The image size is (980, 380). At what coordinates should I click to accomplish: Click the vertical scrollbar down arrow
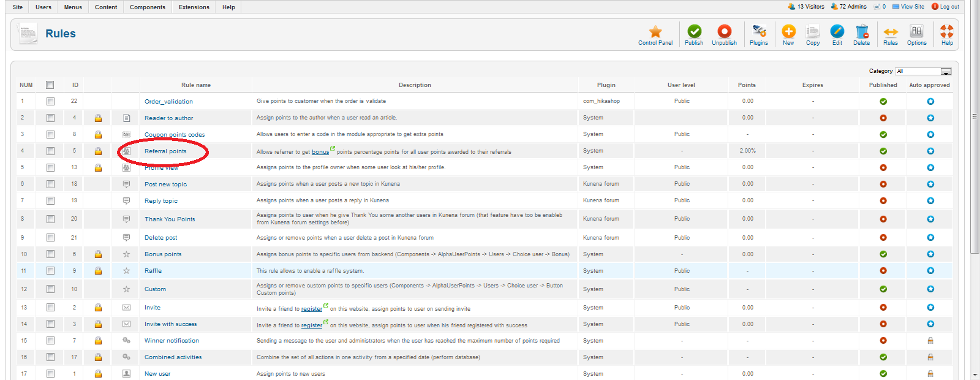[975, 374]
